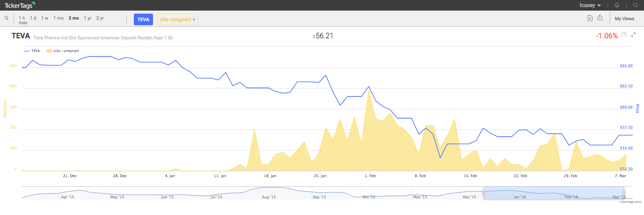Toggle the zika +pregnant legend series
Image resolution: width=644 pixels, height=215 pixels.
(63, 50)
